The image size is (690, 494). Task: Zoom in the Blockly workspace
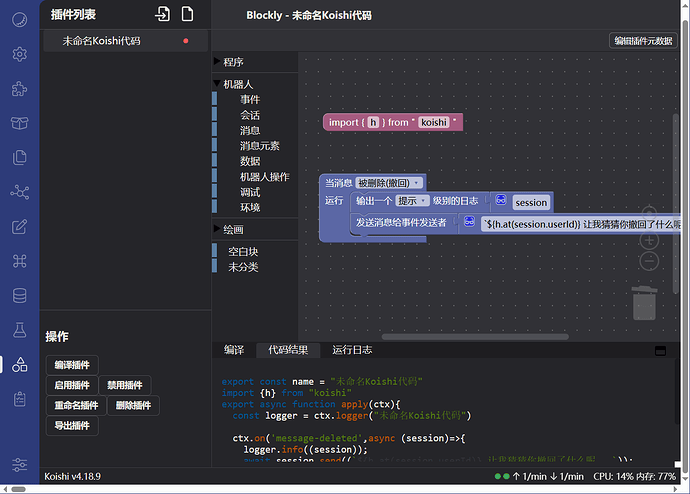coord(649,241)
